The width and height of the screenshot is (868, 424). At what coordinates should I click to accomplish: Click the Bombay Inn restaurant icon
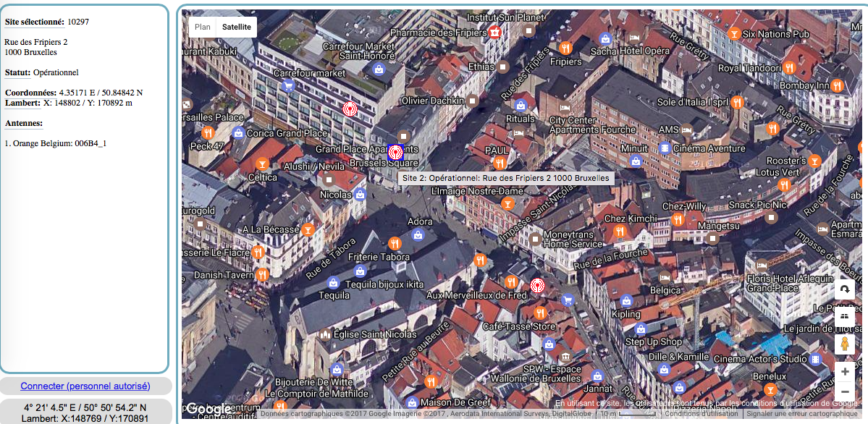(x=836, y=86)
